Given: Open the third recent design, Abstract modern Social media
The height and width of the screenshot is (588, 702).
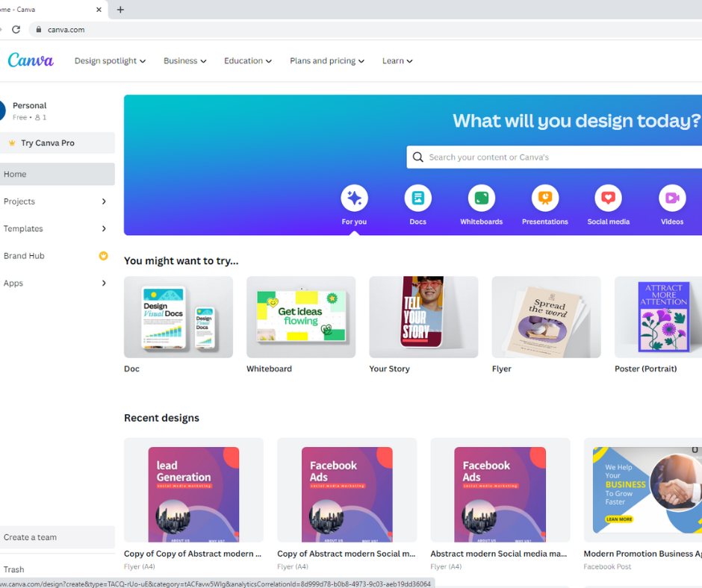Looking at the screenshot, I should point(500,490).
